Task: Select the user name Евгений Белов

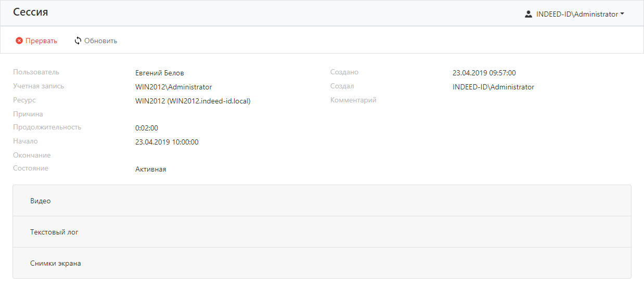Action: point(160,73)
